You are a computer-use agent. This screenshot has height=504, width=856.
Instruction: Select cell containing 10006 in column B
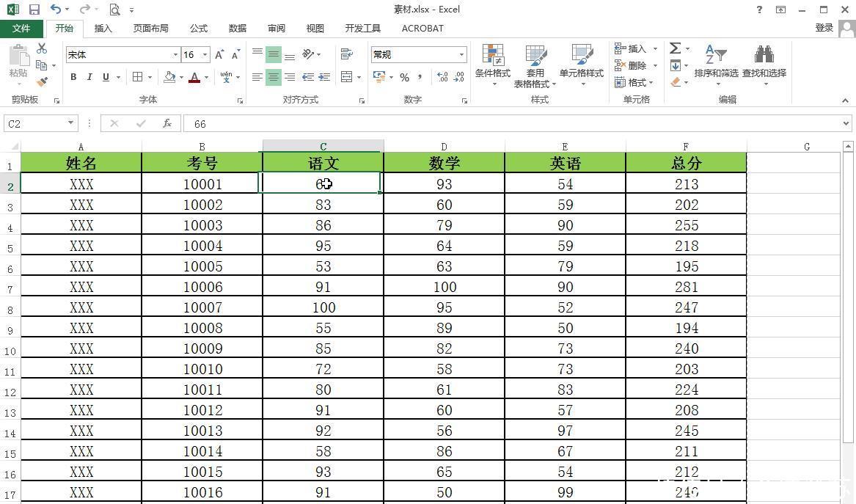[202, 287]
